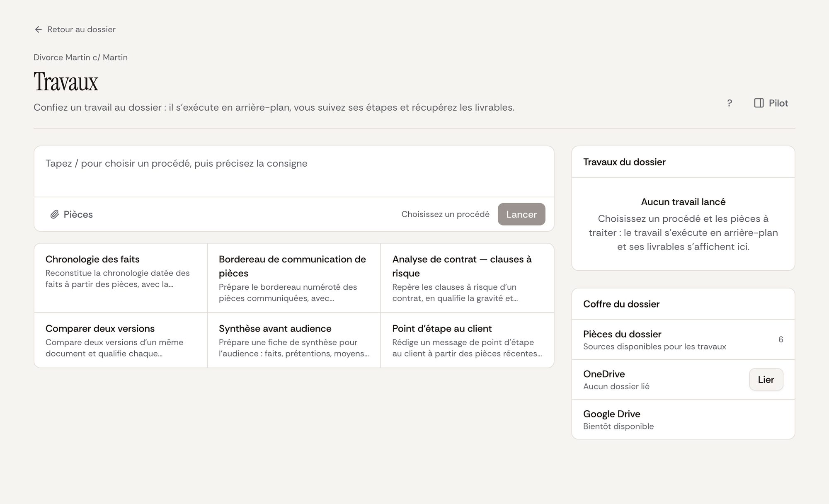
Task: Click the Bientôt disponible status text
Action: pos(618,426)
